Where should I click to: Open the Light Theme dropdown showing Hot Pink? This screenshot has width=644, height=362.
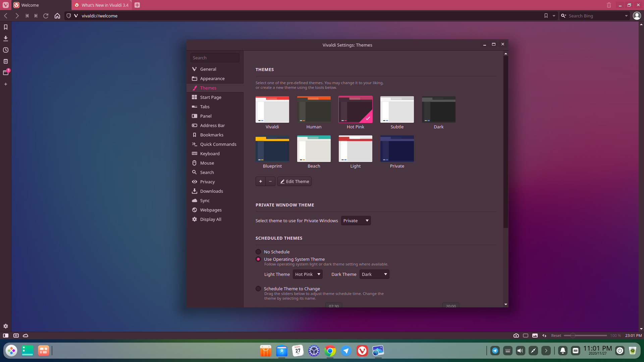(307, 274)
